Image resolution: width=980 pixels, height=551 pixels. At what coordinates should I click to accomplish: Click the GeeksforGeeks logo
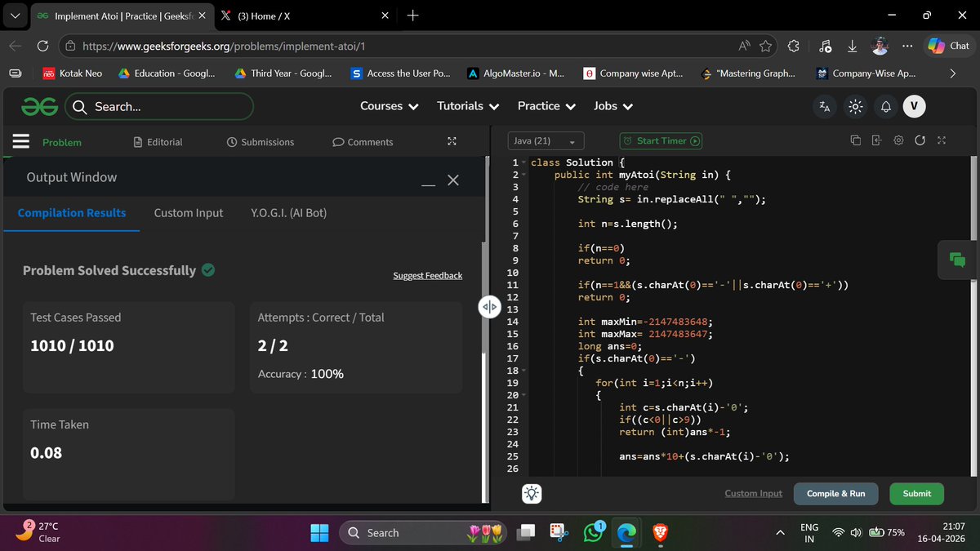click(x=40, y=106)
